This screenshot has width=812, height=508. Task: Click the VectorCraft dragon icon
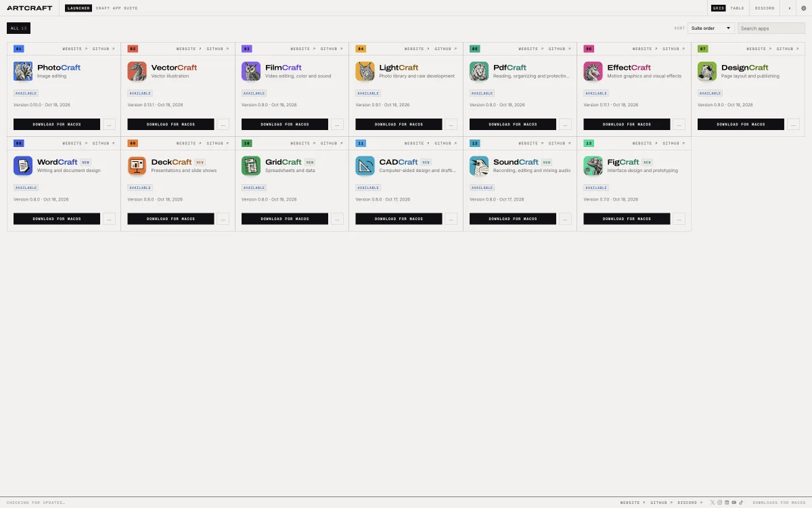tap(137, 71)
